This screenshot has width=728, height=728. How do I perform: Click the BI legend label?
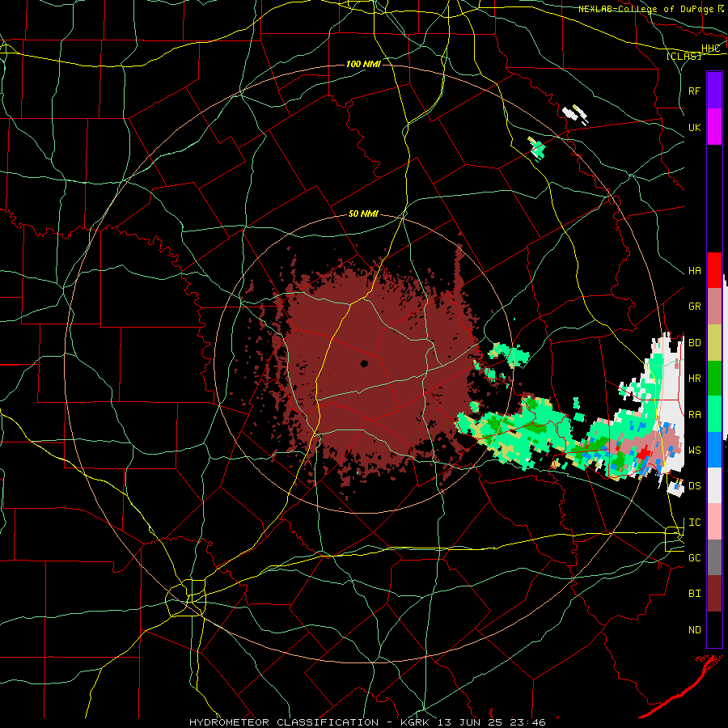[x=694, y=594]
